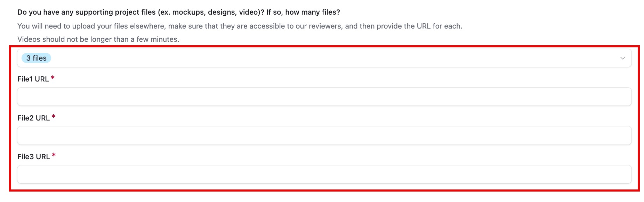The image size is (644, 202).
Task: Focus the File3 URL input field
Action: point(324,174)
